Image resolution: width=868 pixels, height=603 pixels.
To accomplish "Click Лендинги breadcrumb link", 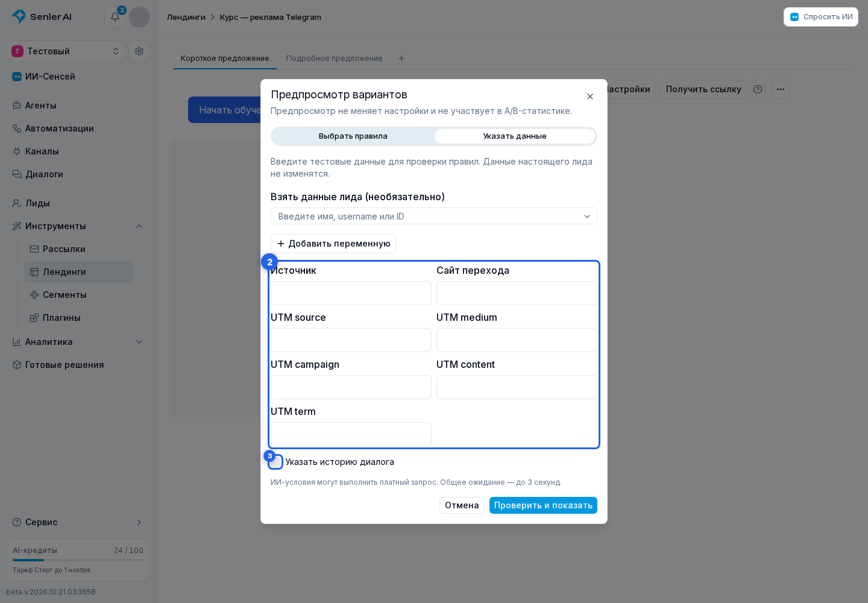I will click(186, 17).
